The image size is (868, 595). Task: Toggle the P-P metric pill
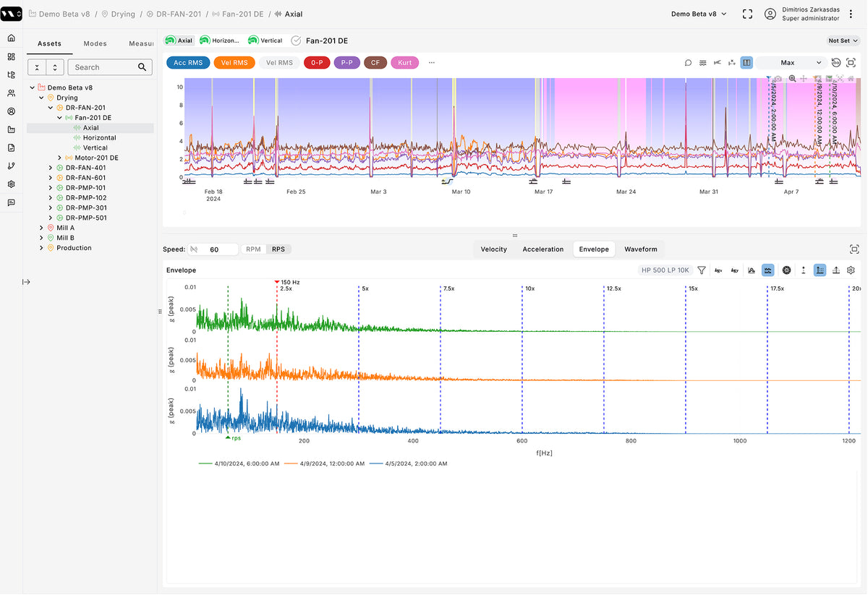coord(346,63)
